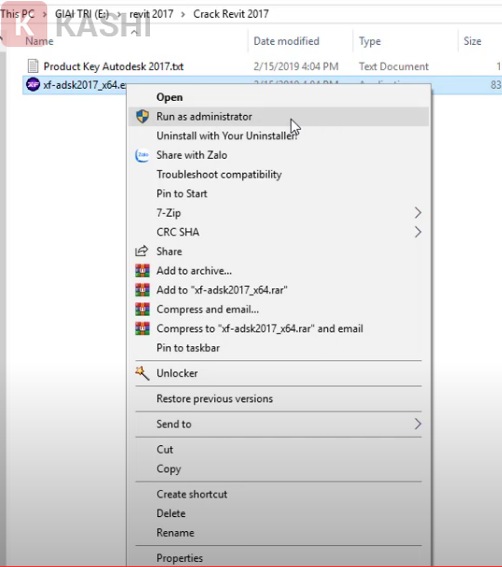Open the CRC SHA menu entry
This screenshot has height=567, width=502.
pos(178,232)
